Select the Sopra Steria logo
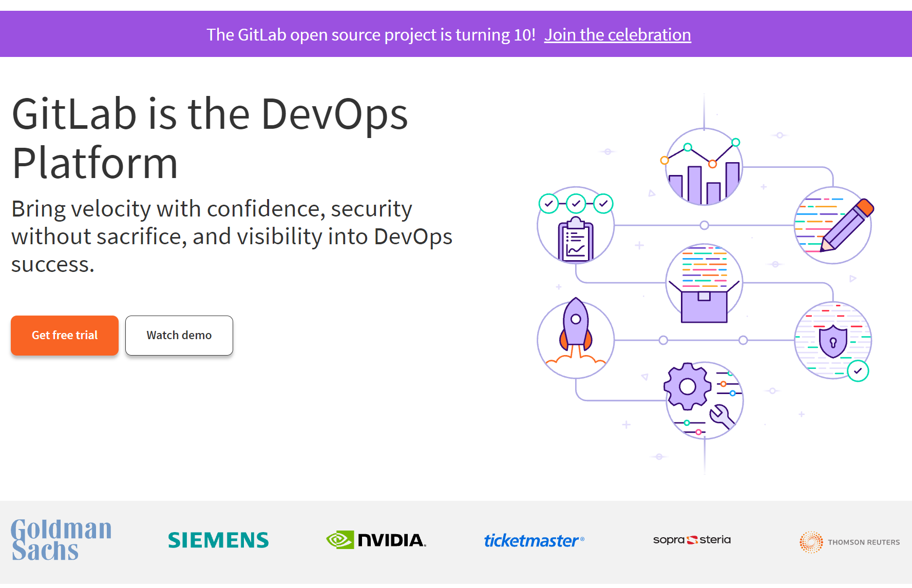This screenshot has width=912, height=588. 692,540
